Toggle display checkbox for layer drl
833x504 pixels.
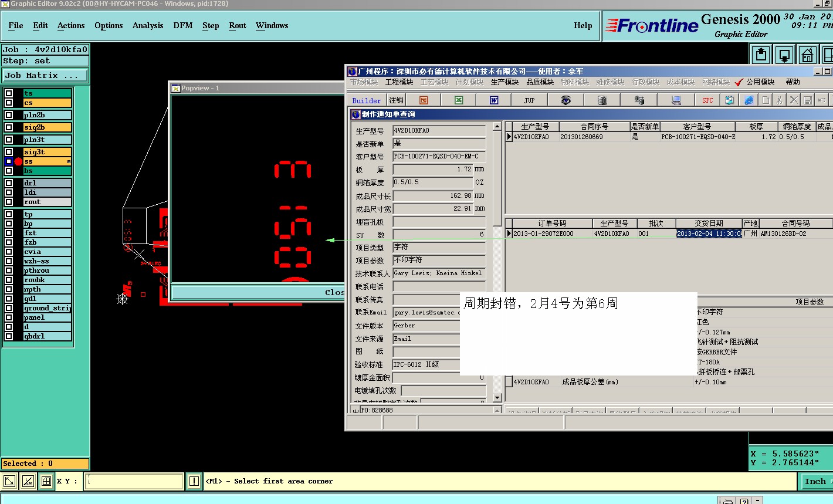[x=9, y=183]
